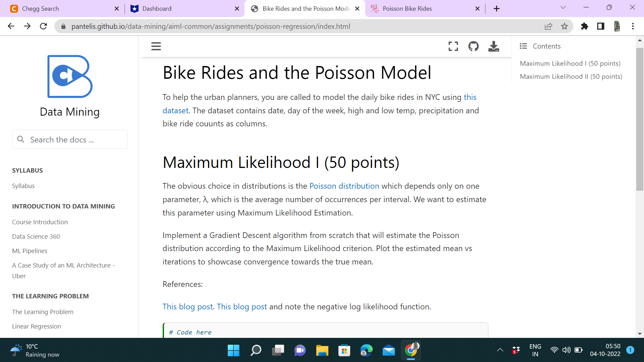Open the ENG IN language switcher

(535, 350)
